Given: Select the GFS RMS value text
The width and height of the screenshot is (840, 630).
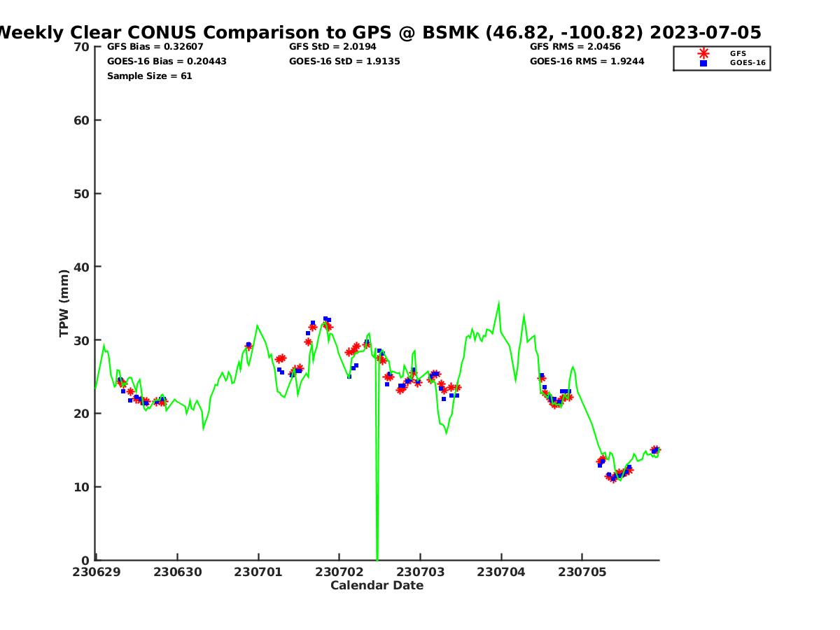Looking at the screenshot, I should pos(575,47).
